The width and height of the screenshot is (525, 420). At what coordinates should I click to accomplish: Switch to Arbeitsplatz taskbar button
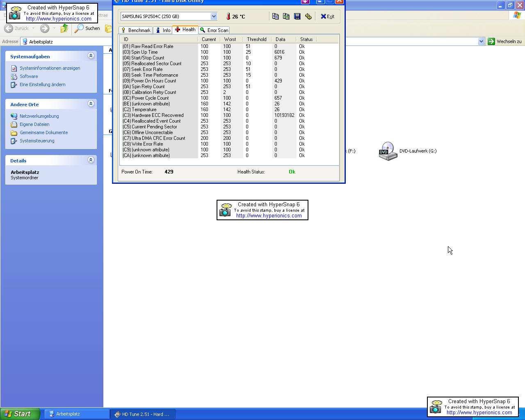click(77, 414)
